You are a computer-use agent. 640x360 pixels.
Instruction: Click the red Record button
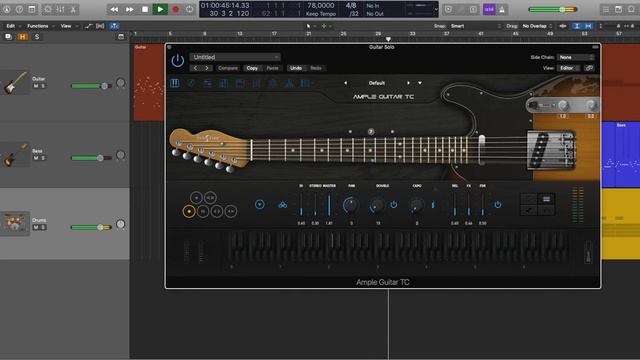176,9
